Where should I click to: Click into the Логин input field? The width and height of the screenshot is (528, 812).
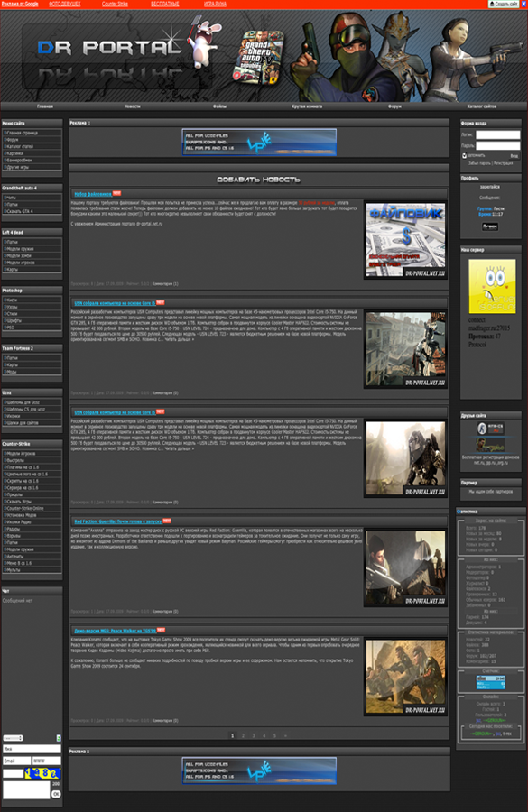[x=498, y=134]
